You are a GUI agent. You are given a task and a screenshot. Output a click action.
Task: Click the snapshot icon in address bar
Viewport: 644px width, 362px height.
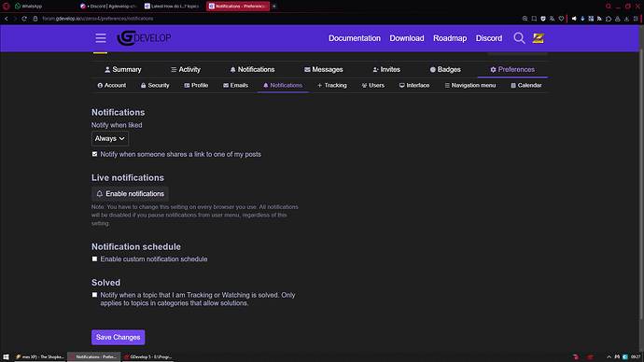tap(534, 19)
